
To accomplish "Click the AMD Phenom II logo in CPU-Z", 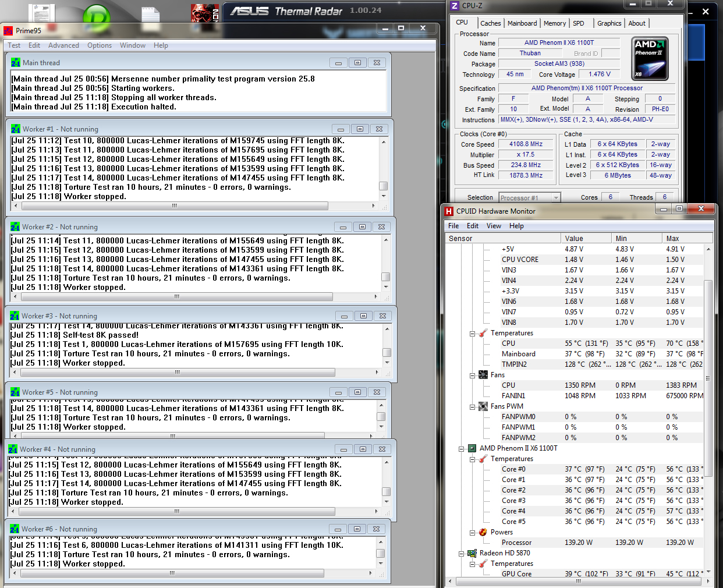I will pos(650,58).
